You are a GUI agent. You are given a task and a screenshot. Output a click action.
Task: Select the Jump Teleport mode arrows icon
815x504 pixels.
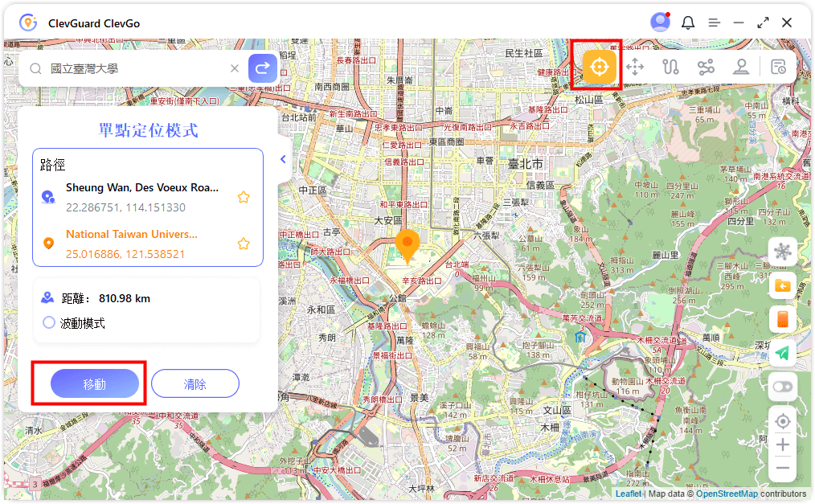tap(635, 67)
